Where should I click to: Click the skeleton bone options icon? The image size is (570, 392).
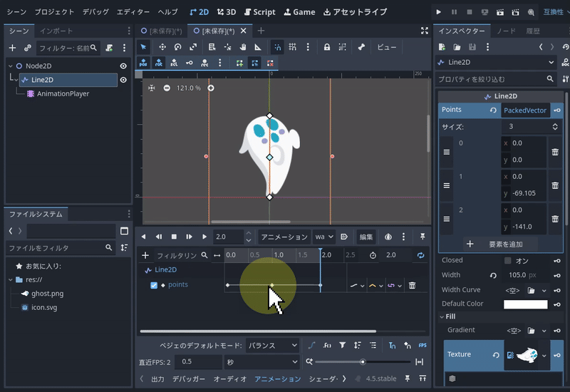(x=361, y=47)
